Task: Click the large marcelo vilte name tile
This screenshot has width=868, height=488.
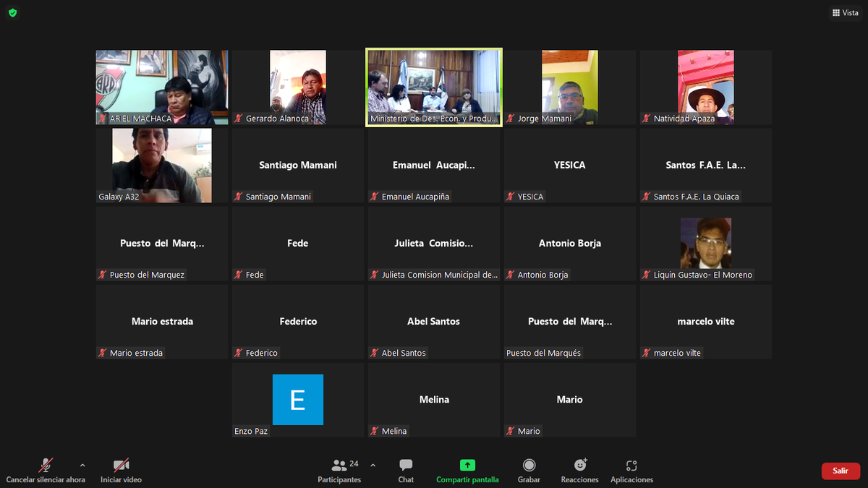Action: (x=706, y=322)
